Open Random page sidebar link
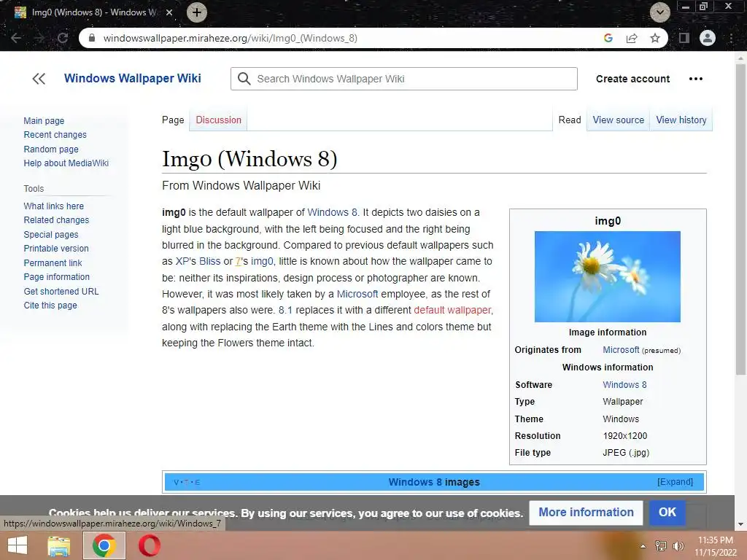Image resolution: width=747 pixels, height=560 pixels. click(x=51, y=149)
